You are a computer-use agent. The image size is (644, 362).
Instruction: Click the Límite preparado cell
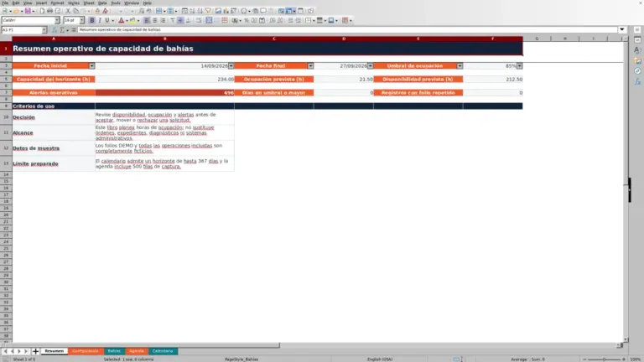[54, 163]
